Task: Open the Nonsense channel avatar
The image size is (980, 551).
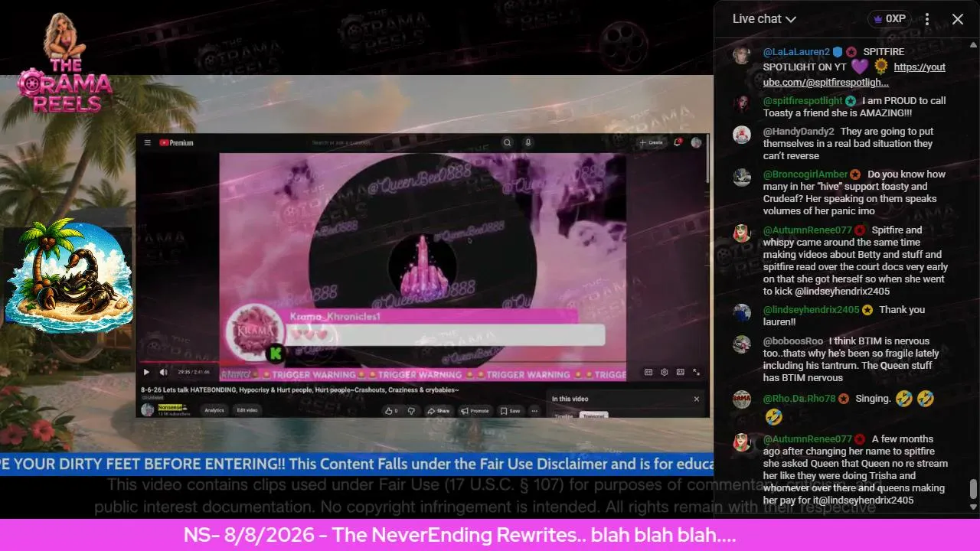Action: point(148,410)
